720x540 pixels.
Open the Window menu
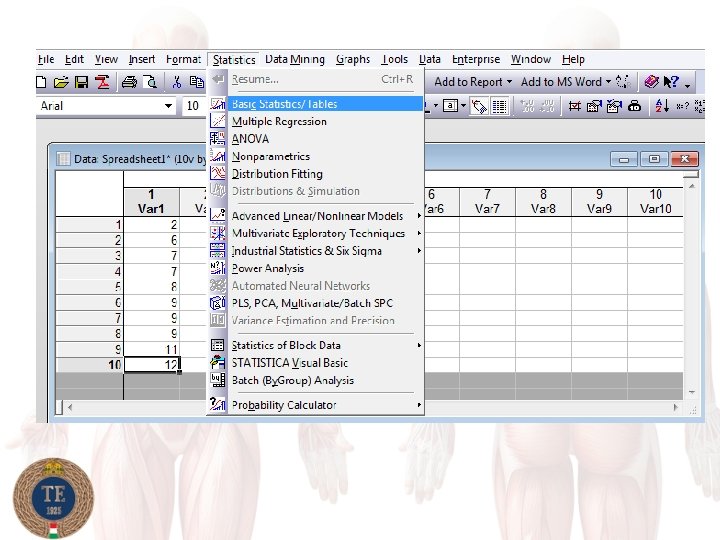click(x=530, y=59)
